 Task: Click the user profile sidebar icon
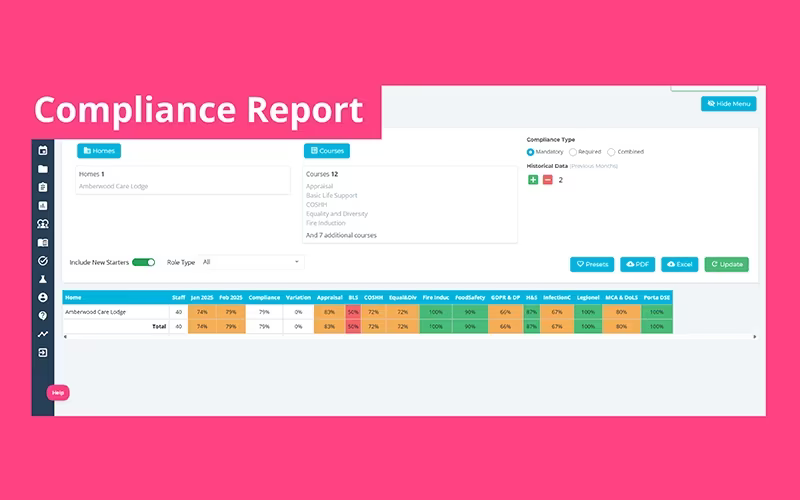click(x=43, y=297)
